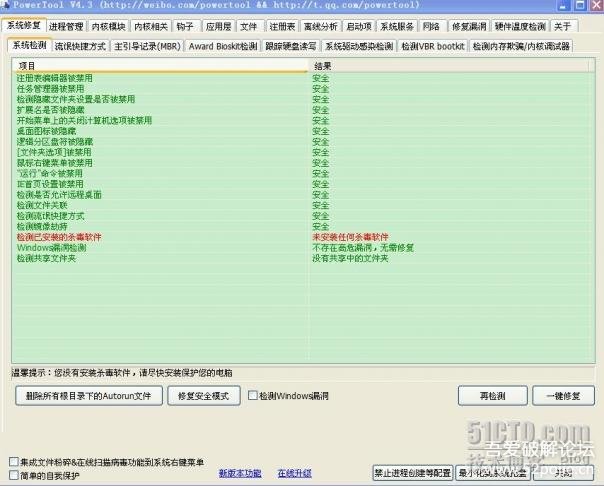604x486 pixels.
Task: Select the 注册表编辑器被禁用 row
Action: pyautogui.click(x=304, y=78)
